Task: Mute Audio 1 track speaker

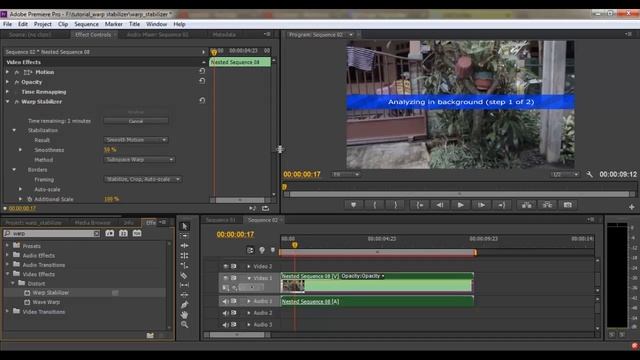Action: [225, 301]
